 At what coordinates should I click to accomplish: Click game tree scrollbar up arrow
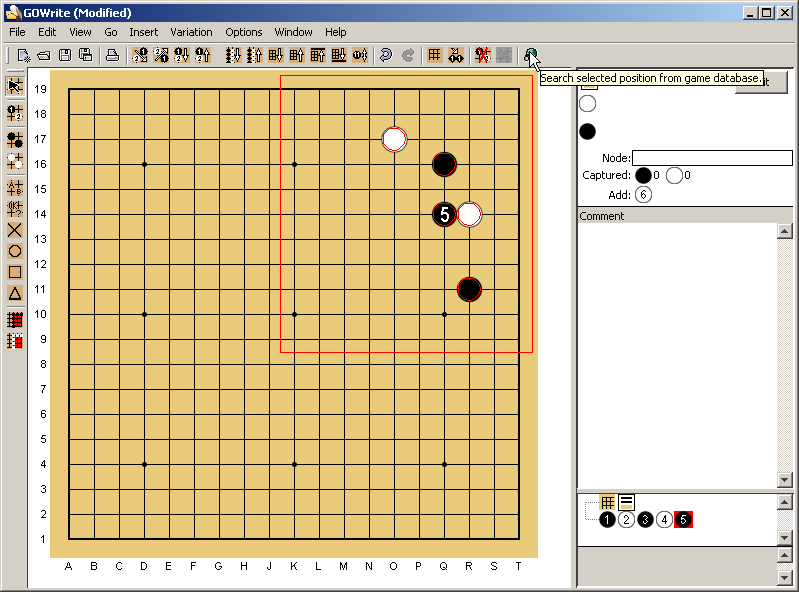coord(785,502)
